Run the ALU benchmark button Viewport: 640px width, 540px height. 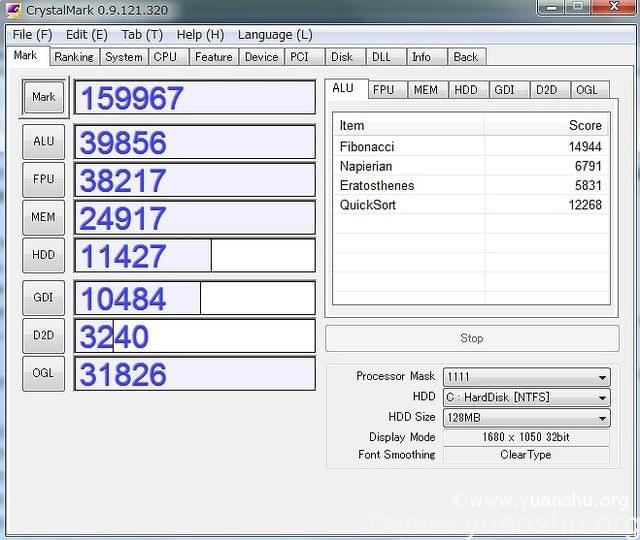[44, 142]
